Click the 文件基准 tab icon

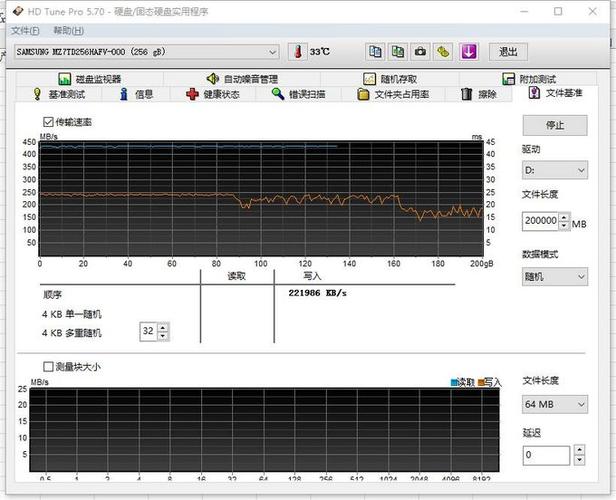click(534, 93)
